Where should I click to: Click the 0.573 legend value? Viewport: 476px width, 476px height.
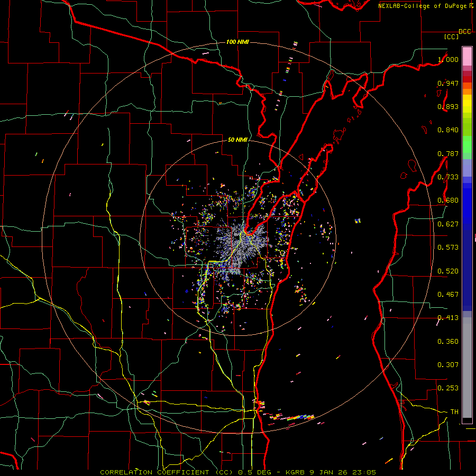click(x=448, y=248)
